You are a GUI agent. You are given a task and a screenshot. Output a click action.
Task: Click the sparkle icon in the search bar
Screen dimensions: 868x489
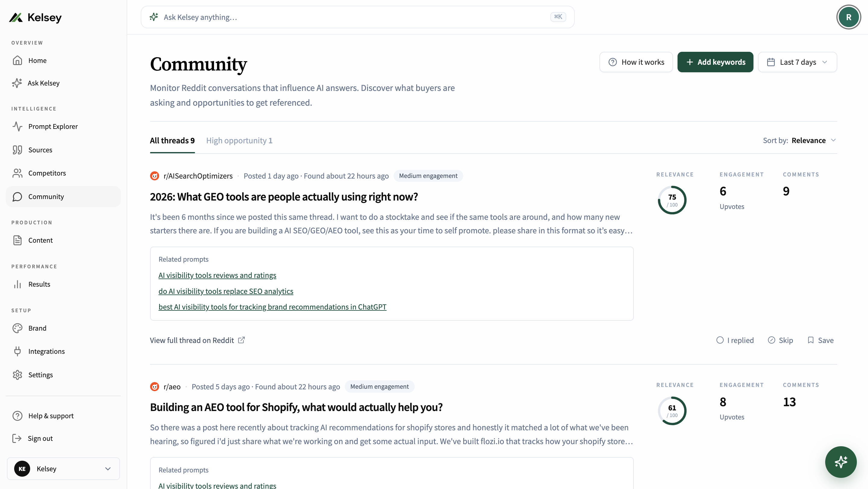tap(154, 17)
